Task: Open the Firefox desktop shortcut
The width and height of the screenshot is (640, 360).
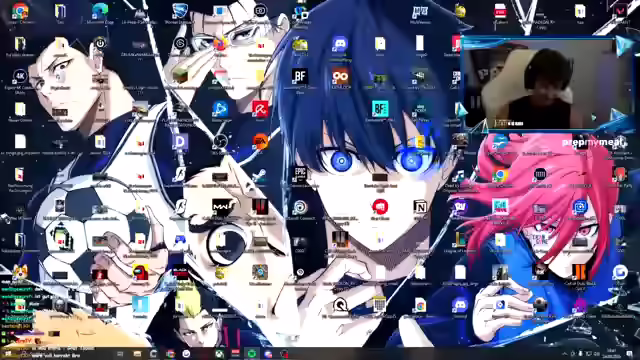Action: pos(220,44)
